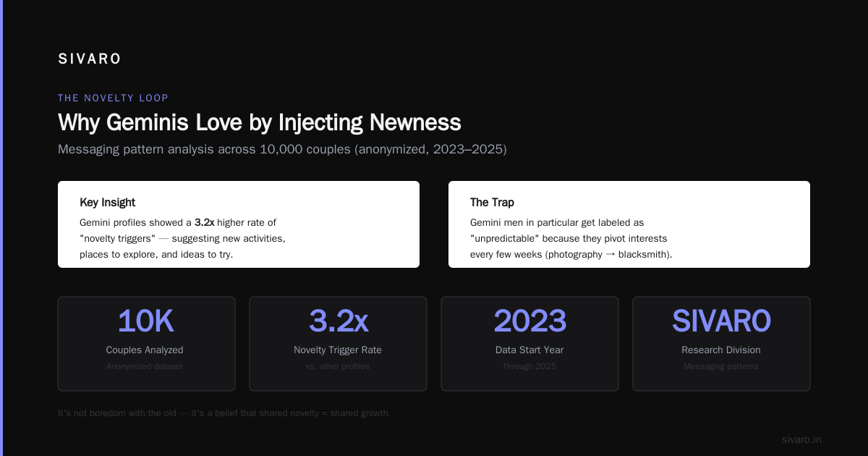868x456 pixels.
Task: Select the 3.2x Novelty Trigger Rate card
Action: pyautogui.click(x=338, y=344)
